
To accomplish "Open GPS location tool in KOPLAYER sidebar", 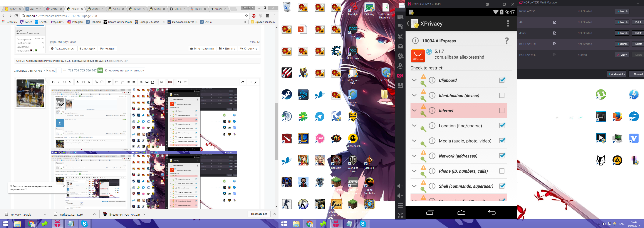I will pyautogui.click(x=400, y=66).
